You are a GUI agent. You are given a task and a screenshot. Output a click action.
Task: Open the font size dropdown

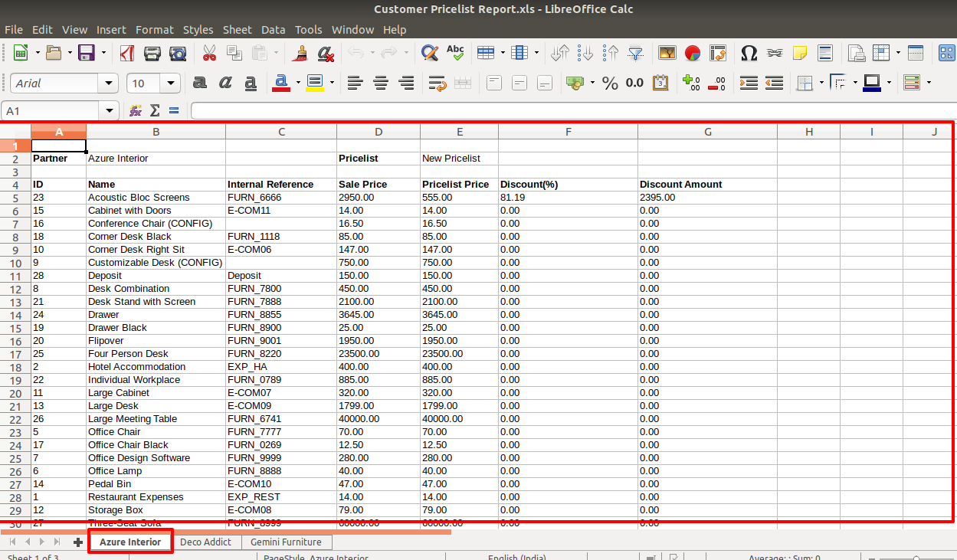[x=171, y=83]
